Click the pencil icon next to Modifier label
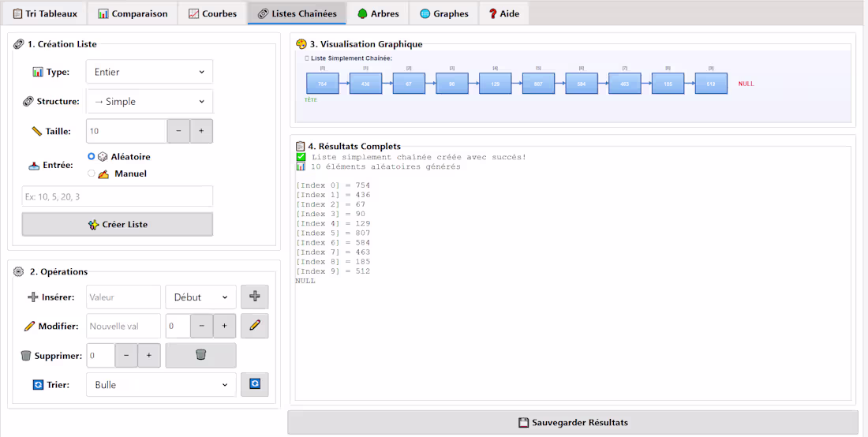 tap(29, 327)
